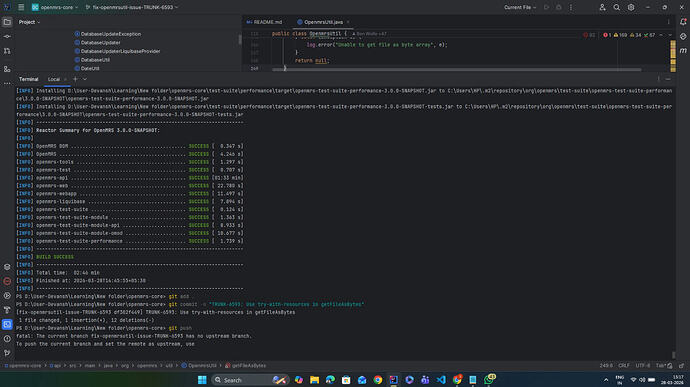Click the Terminal panel title
Viewport: 690px width, 387px height.
tap(29, 79)
